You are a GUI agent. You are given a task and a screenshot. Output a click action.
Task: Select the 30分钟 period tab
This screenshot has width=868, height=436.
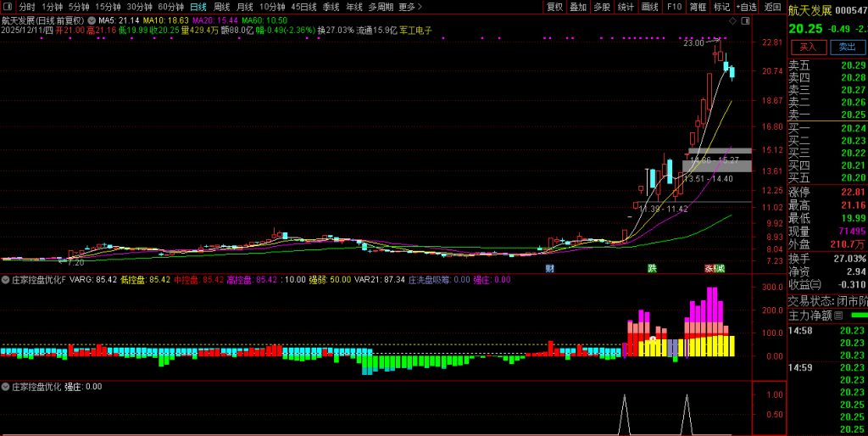click(140, 7)
